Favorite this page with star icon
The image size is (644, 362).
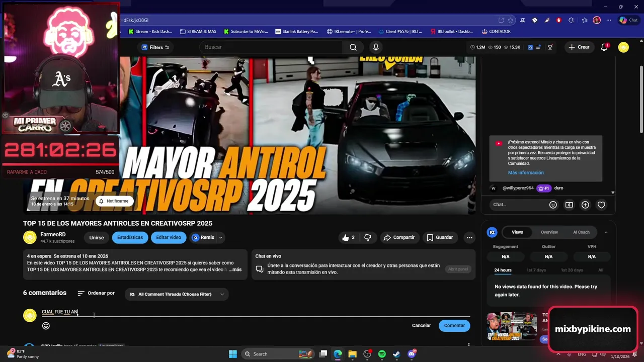tap(511, 20)
